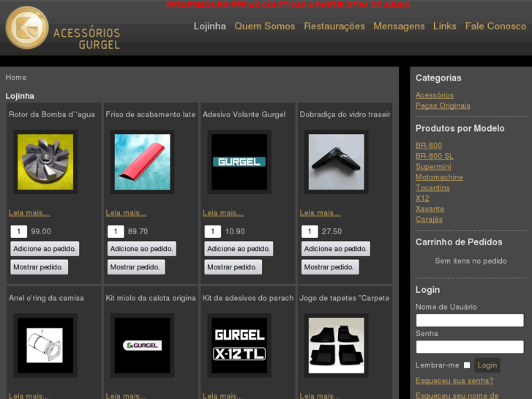
Task: Open Jogo de tapetes Carpete title
Action: point(345,298)
